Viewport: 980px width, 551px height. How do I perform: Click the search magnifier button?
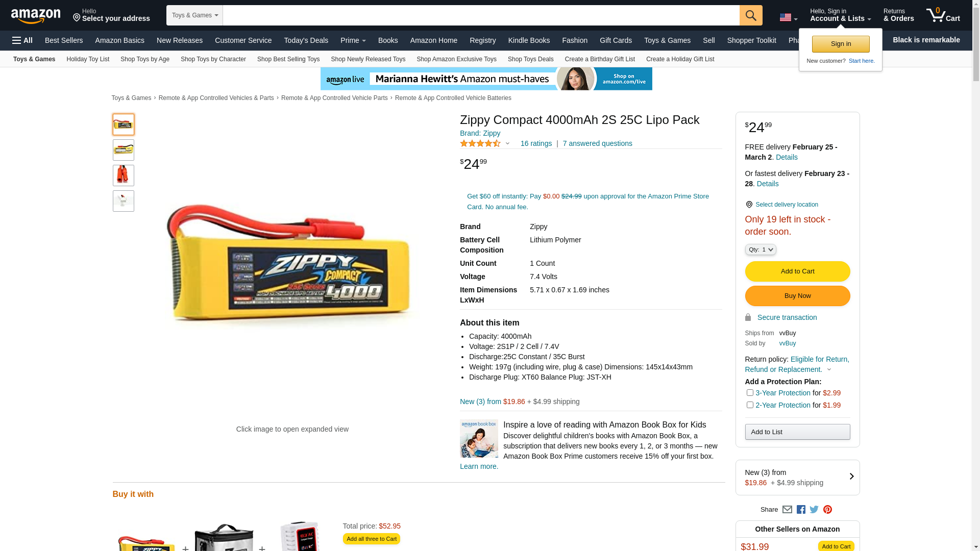[751, 15]
